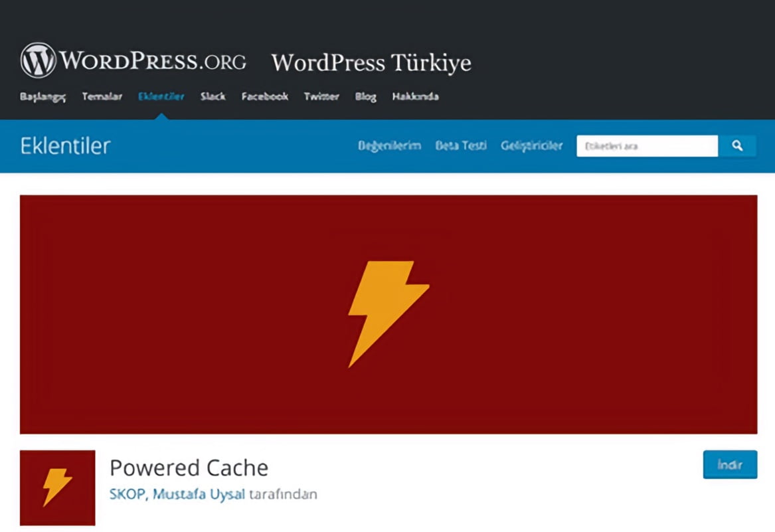Open the Blog menu item
This screenshot has width=775, height=532.
point(366,97)
